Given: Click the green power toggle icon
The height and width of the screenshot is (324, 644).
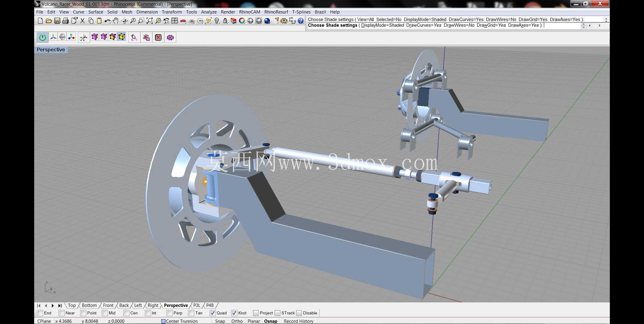Looking at the screenshot, I should pyautogui.click(x=43, y=37).
